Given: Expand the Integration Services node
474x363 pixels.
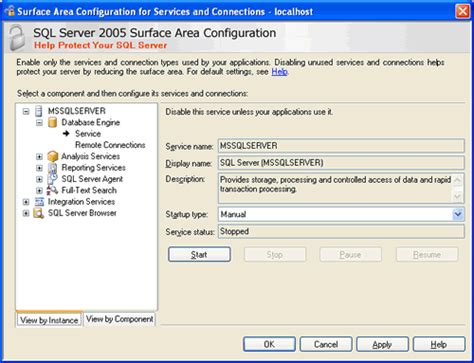Looking at the screenshot, I should (x=26, y=202).
